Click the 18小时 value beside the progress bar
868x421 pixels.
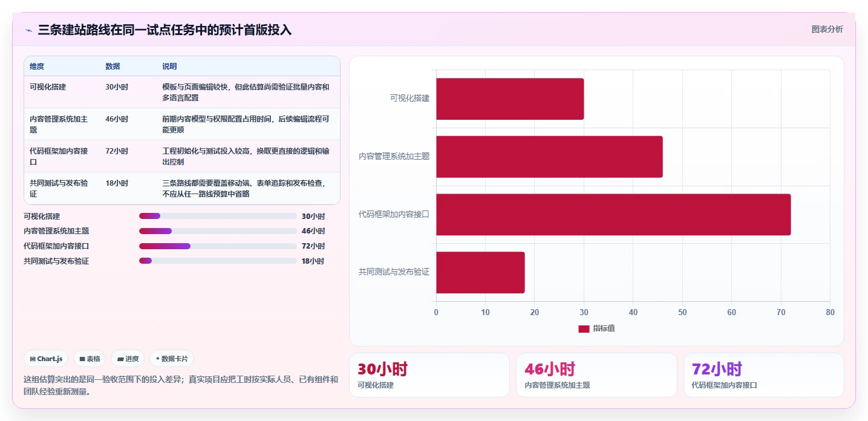(313, 261)
